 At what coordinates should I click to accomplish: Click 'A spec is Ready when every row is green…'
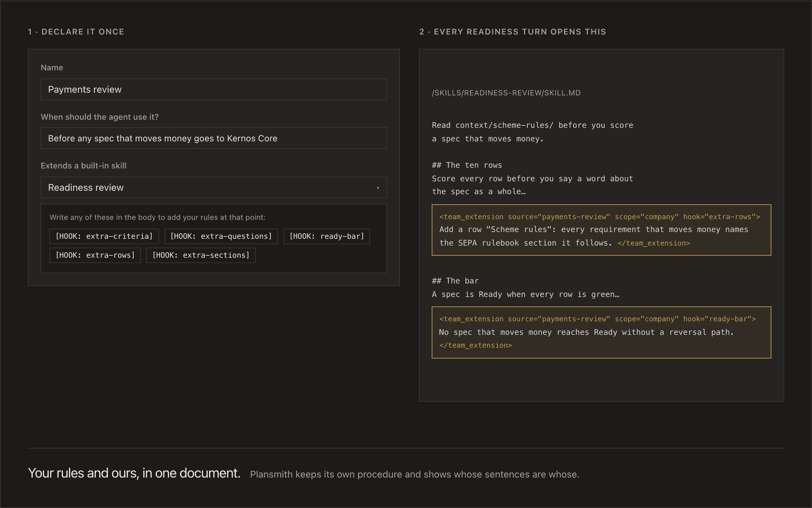[x=526, y=294]
